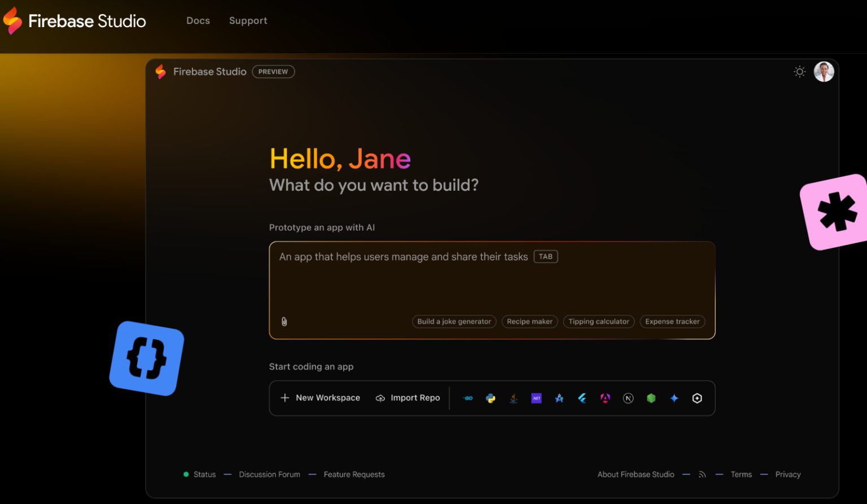
Task: Click the Gemini sparkle template icon
Action: [x=674, y=398]
